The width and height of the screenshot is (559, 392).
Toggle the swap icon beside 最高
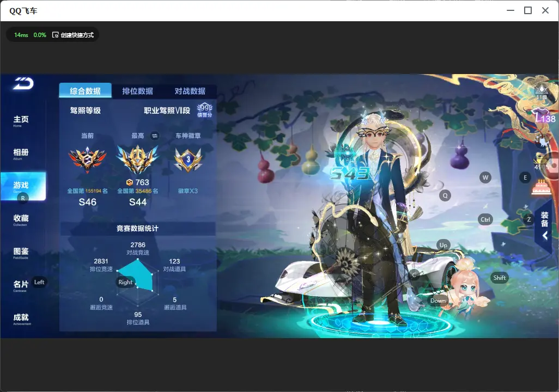[154, 136]
